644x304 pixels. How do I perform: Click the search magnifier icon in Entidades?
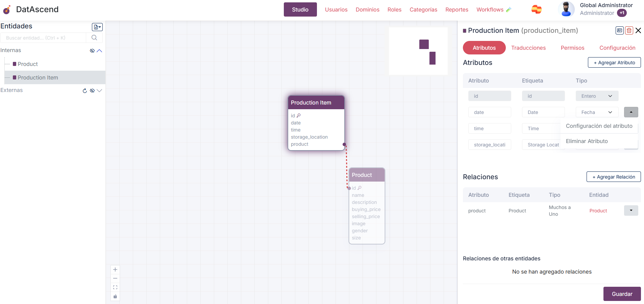94,38
